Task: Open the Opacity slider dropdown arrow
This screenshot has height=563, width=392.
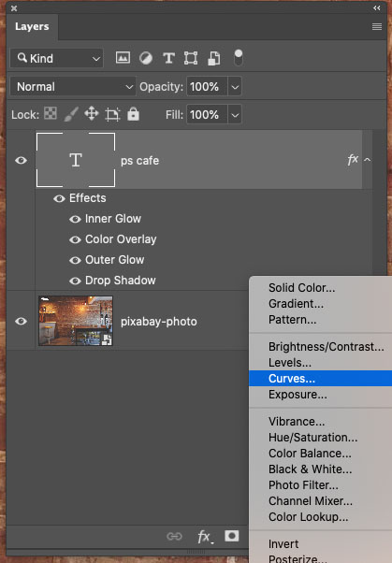Action: tap(235, 87)
